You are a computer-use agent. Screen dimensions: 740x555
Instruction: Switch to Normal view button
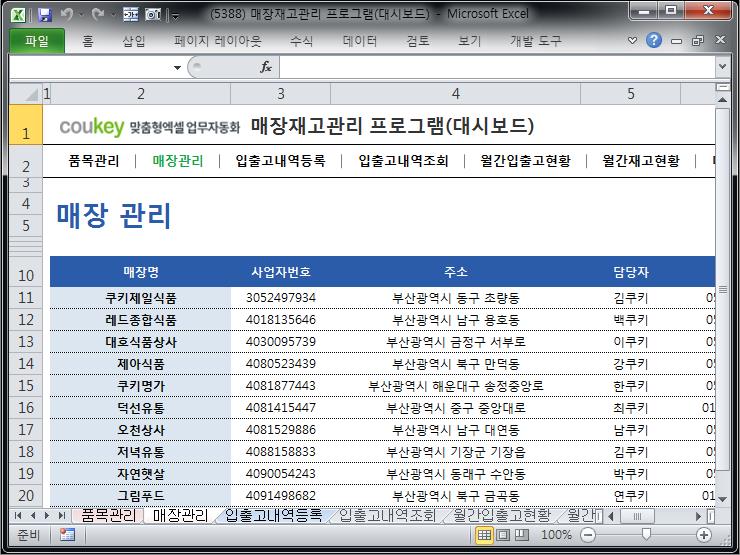[484, 535]
